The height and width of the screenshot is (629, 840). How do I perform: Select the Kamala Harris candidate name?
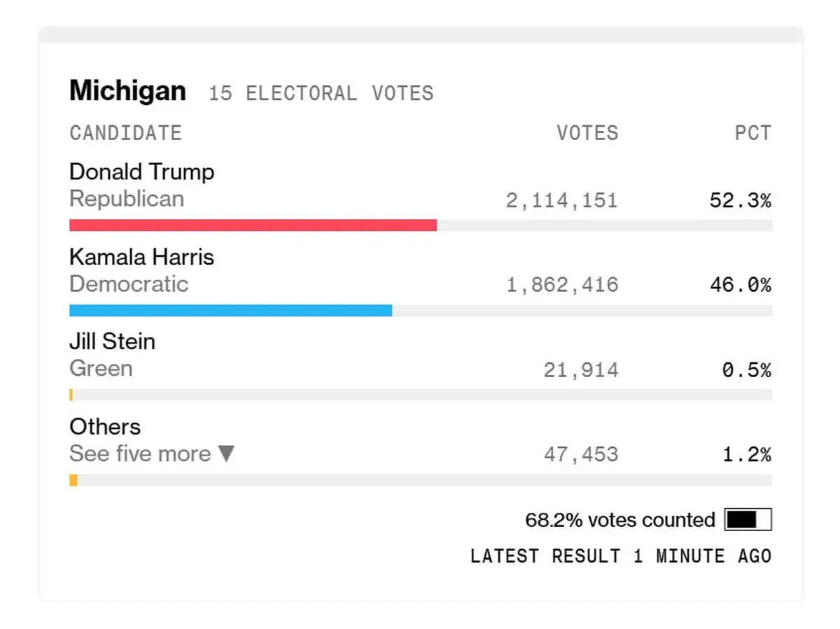tap(142, 257)
